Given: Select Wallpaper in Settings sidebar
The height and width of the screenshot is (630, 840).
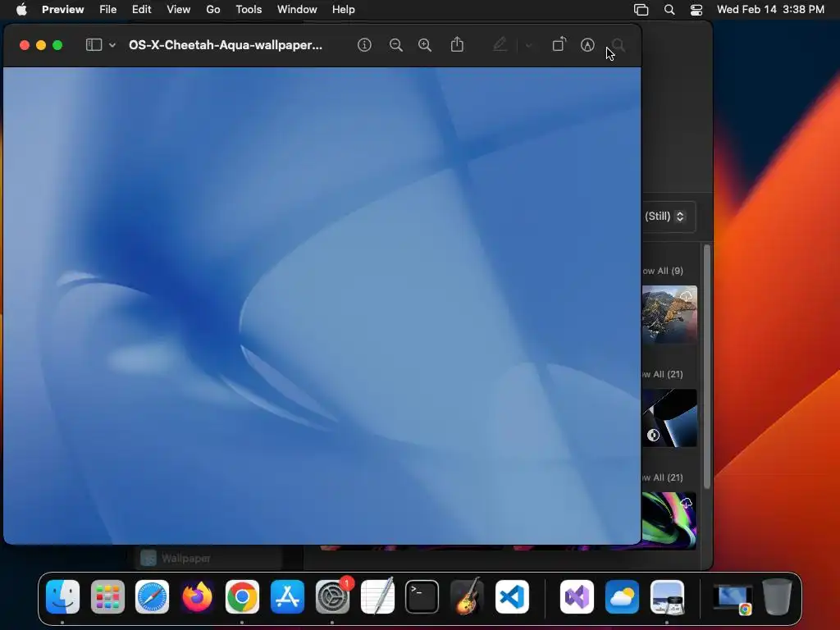Looking at the screenshot, I should pyautogui.click(x=209, y=558).
